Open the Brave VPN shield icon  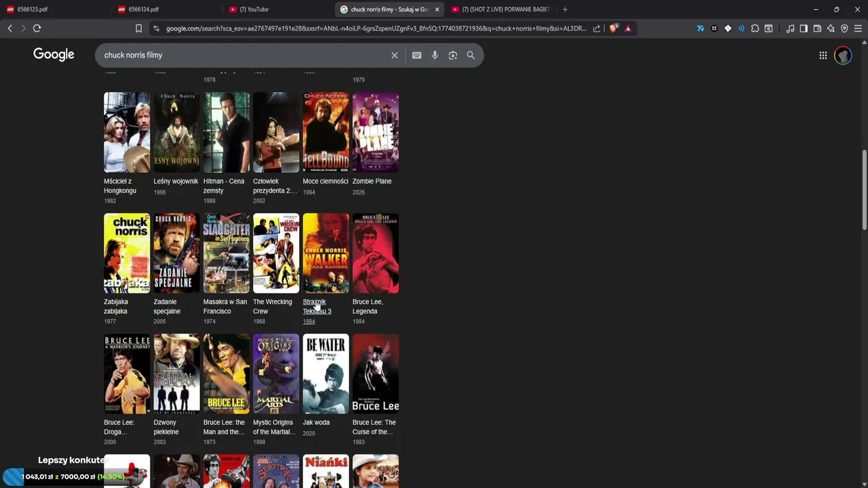[844, 28]
